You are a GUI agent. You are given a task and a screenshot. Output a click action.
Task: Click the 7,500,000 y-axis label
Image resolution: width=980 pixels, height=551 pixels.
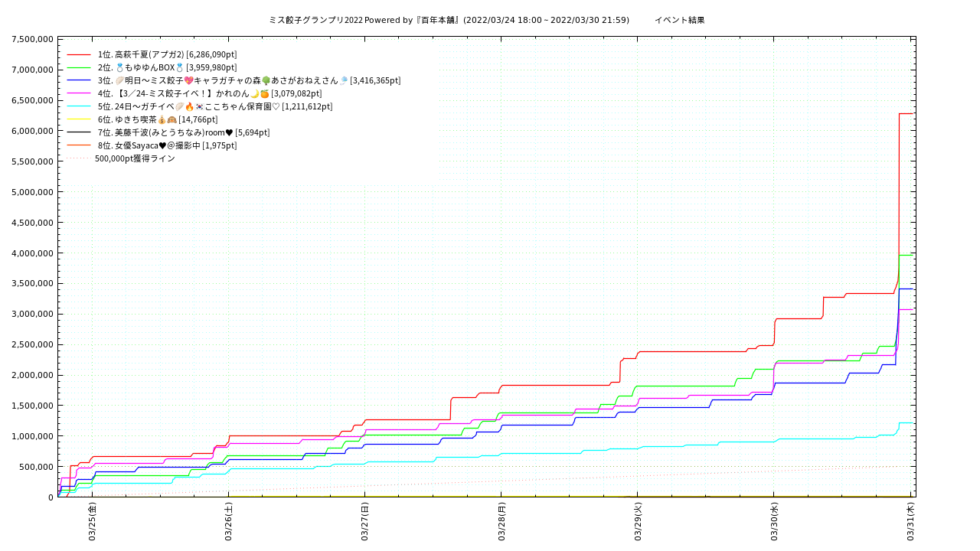coord(32,39)
